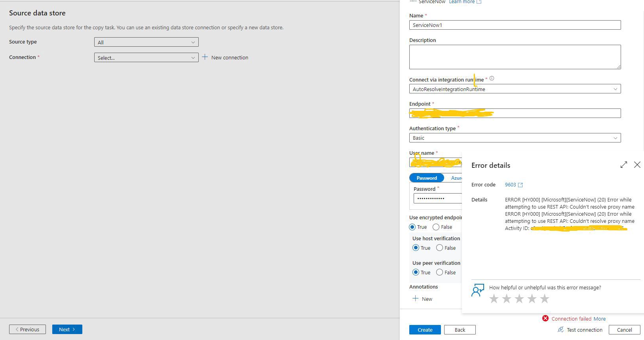The width and height of the screenshot is (644, 340).
Task: Switch to the Azure Key Vault tab
Action: [456, 178]
